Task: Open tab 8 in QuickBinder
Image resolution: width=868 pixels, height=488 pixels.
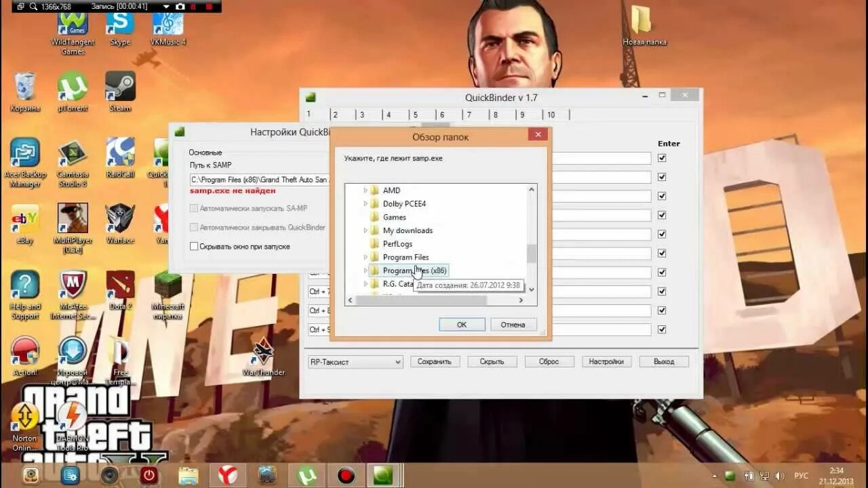Action: click(x=496, y=115)
